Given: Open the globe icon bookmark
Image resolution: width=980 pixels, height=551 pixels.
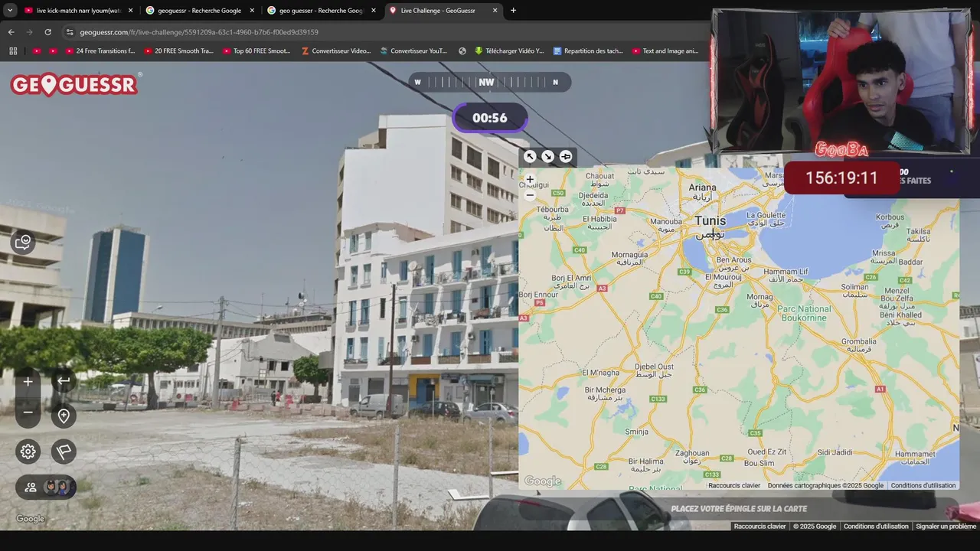Looking at the screenshot, I should (462, 51).
